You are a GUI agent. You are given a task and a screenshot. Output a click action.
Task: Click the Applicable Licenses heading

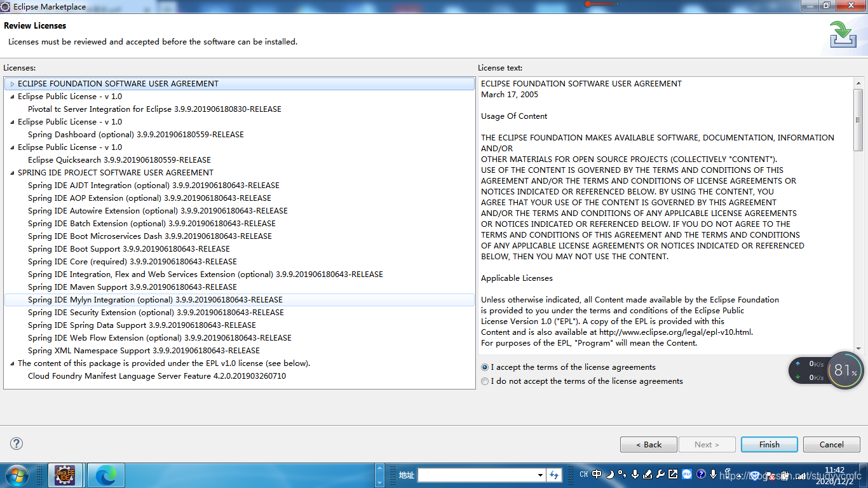pos(517,278)
